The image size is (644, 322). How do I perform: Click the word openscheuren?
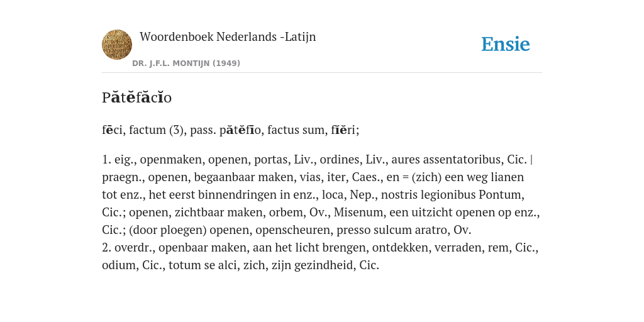293,230
